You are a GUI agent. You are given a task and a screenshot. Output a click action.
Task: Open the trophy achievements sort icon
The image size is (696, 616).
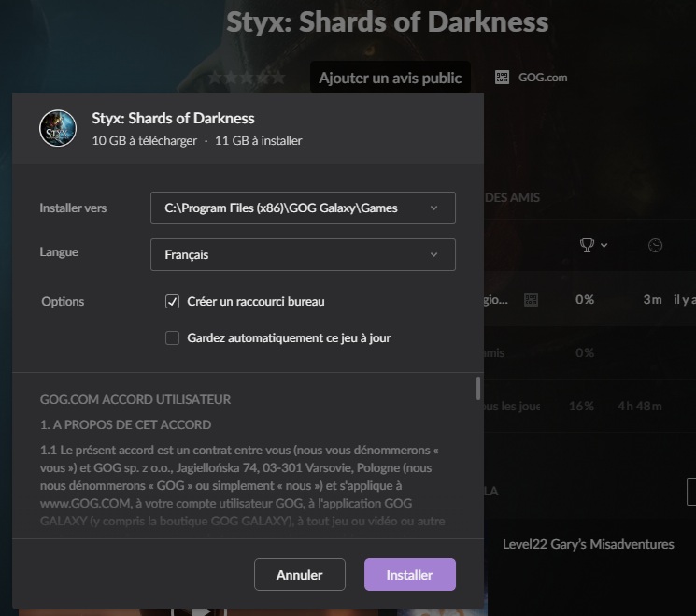click(587, 245)
